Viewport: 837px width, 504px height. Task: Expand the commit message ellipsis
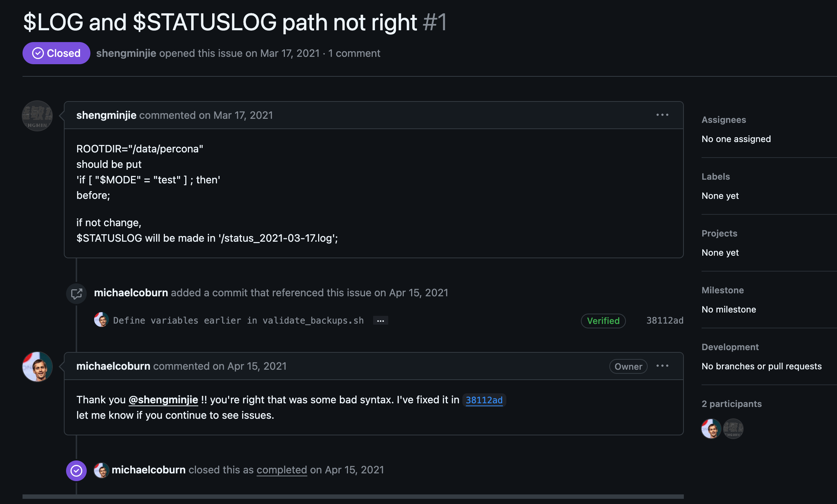pyautogui.click(x=380, y=321)
